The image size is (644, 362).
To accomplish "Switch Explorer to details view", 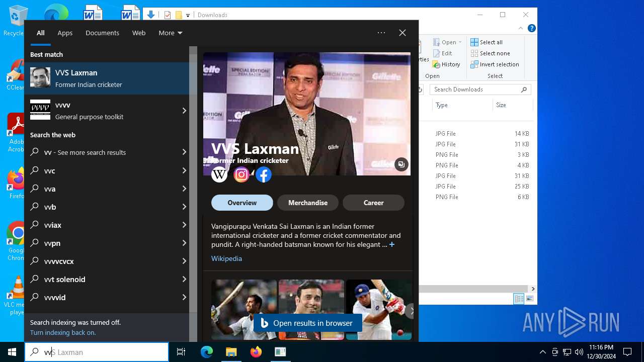I will pyautogui.click(x=519, y=299).
